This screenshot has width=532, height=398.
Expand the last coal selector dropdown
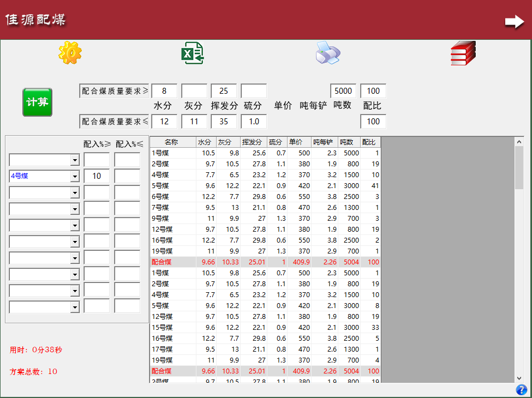point(75,307)
